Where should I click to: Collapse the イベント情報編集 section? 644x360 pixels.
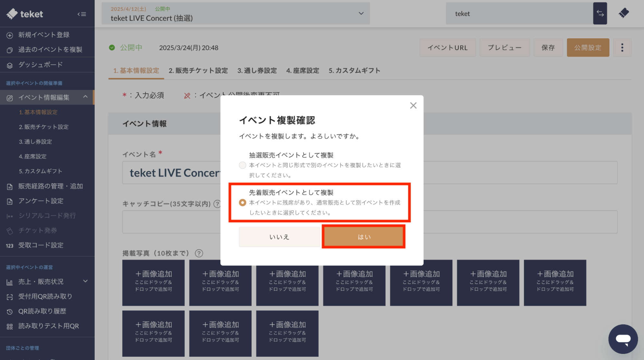(x=85, y=97)
